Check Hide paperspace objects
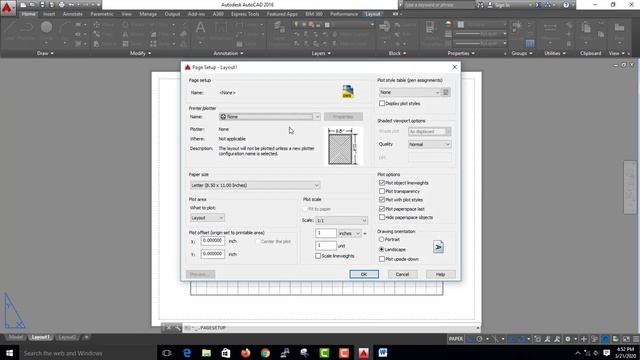The width and height of the screenshot is (640, 360). [382, 218]
